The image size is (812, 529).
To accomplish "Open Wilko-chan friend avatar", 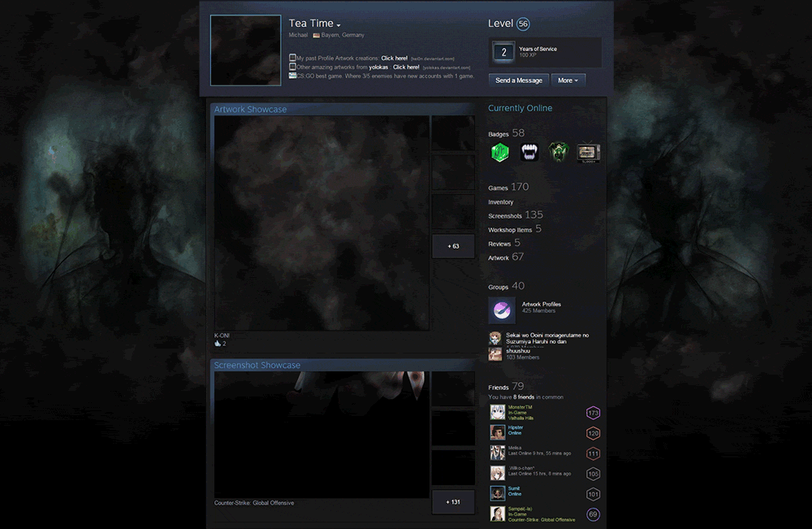I will [x=498, y=473].
